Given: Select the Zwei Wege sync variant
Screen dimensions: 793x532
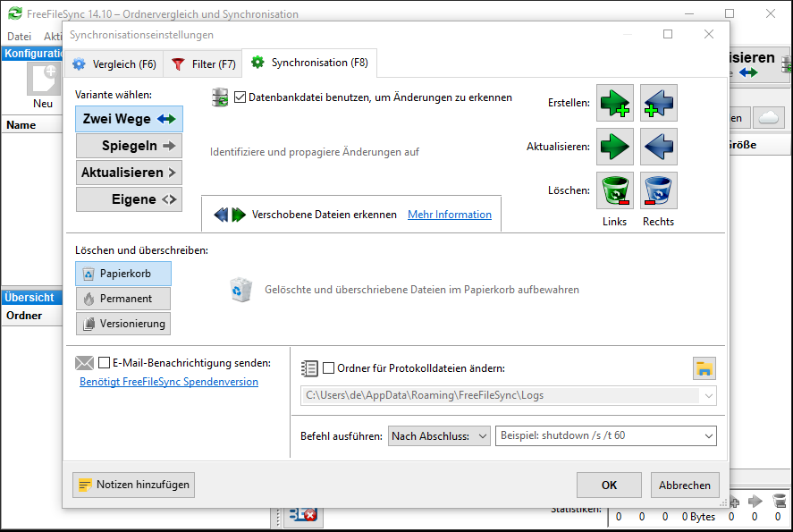Looking at the screenshot, I should click(x=129, y=119).
